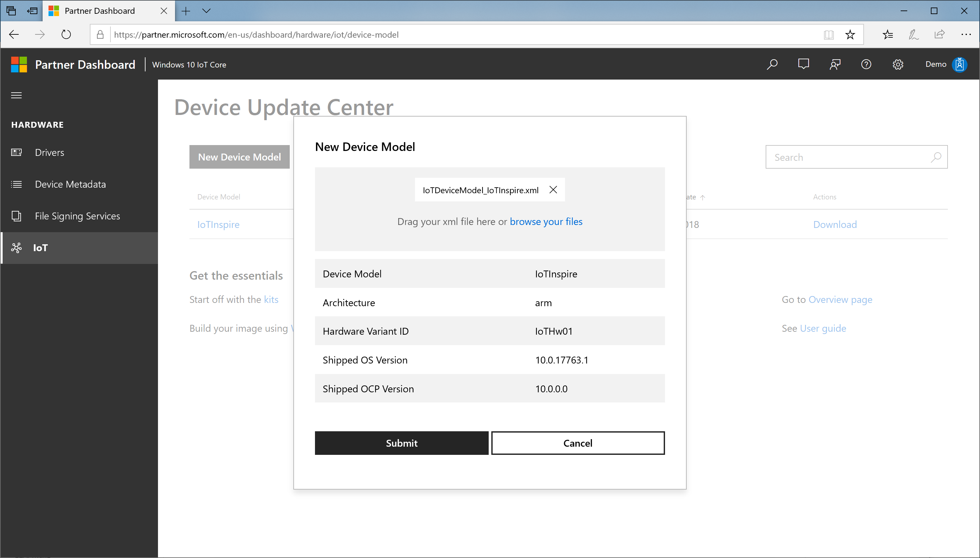Select the New Device Model tab

coord(240,156)
